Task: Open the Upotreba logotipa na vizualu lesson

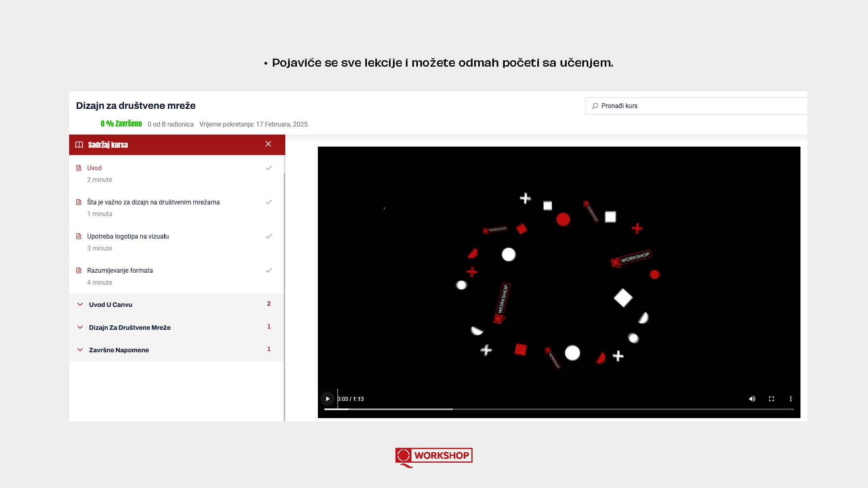Action: coord(128,236)
